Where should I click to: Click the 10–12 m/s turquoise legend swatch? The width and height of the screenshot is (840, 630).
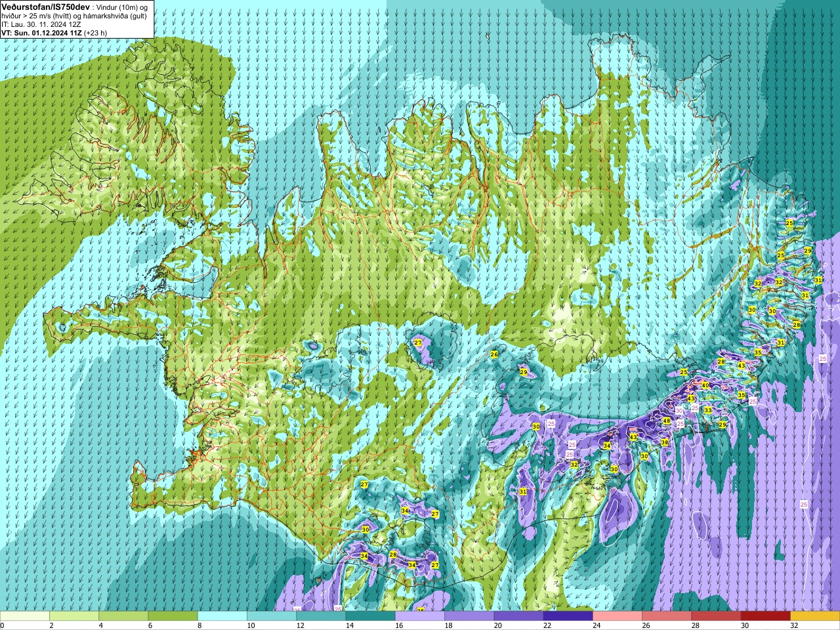[x=272, y=616]
